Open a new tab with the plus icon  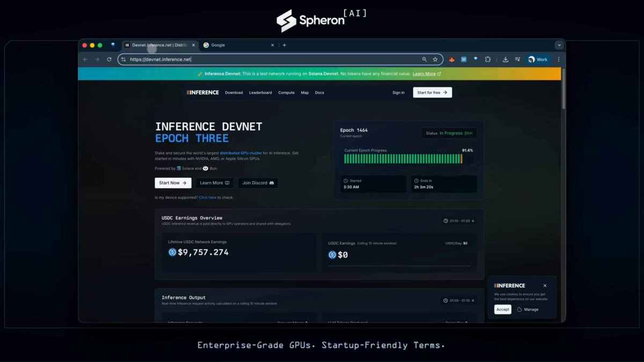click(x=284, y=45)
